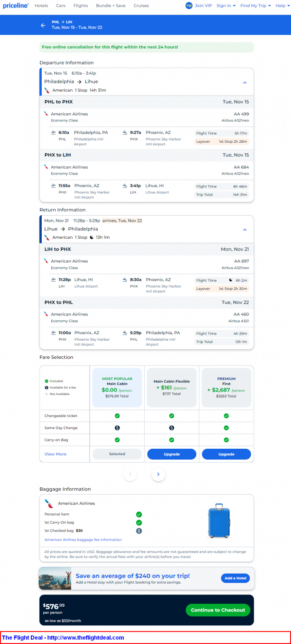Upgrade to Main Cabin Flexible
This screenshot has height=644, width=291.
point(172,454)
